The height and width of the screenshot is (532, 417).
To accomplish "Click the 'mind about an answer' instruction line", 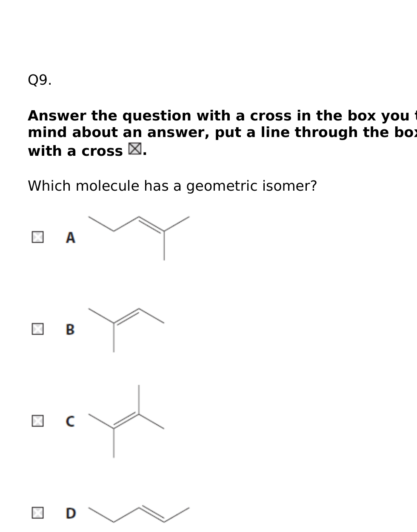I will (x=222, y=132).
